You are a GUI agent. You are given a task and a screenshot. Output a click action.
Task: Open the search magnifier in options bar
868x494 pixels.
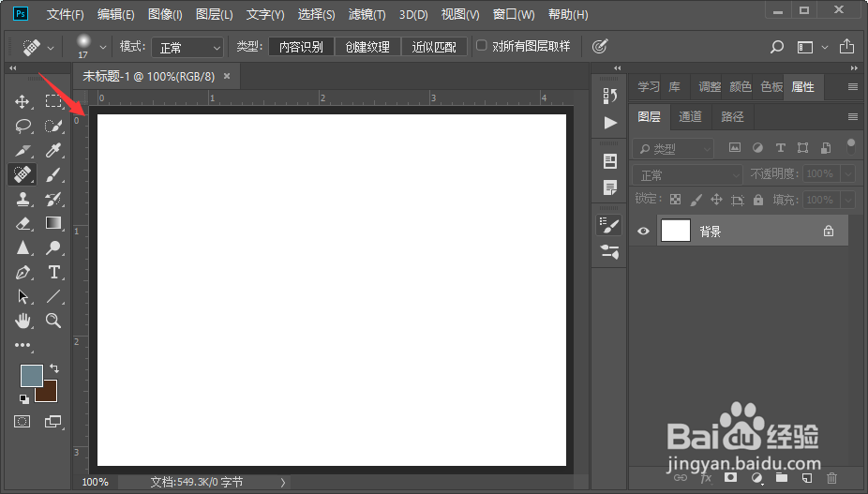click(x=777, y=47)
